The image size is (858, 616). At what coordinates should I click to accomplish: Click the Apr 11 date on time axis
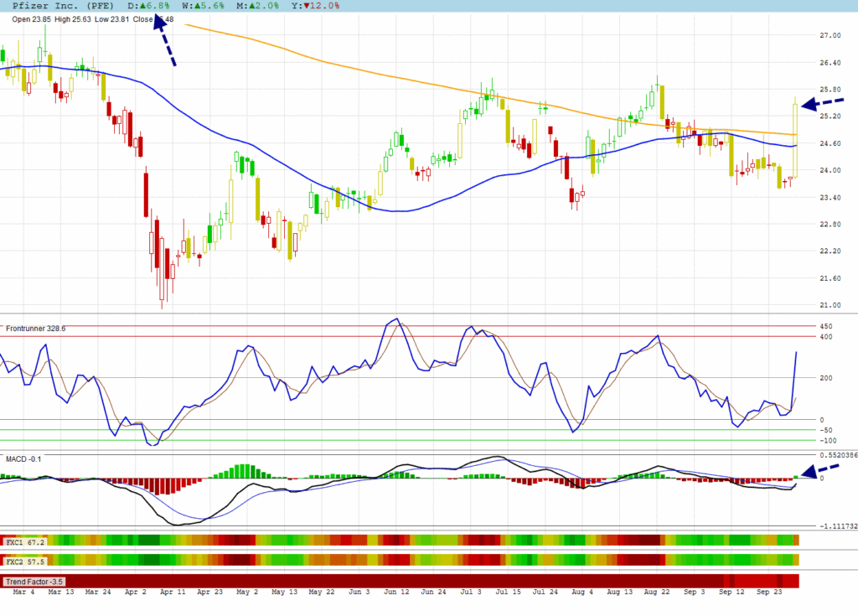point(173,592)
